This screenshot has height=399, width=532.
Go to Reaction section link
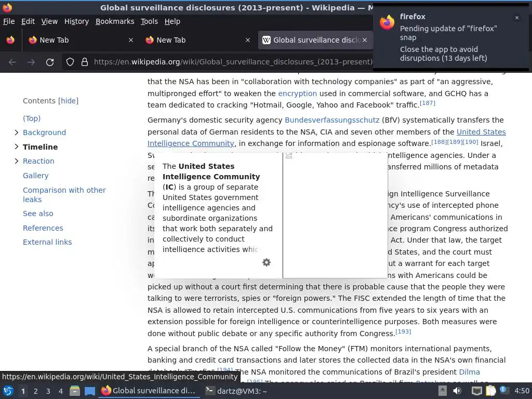tap(38, 161)
